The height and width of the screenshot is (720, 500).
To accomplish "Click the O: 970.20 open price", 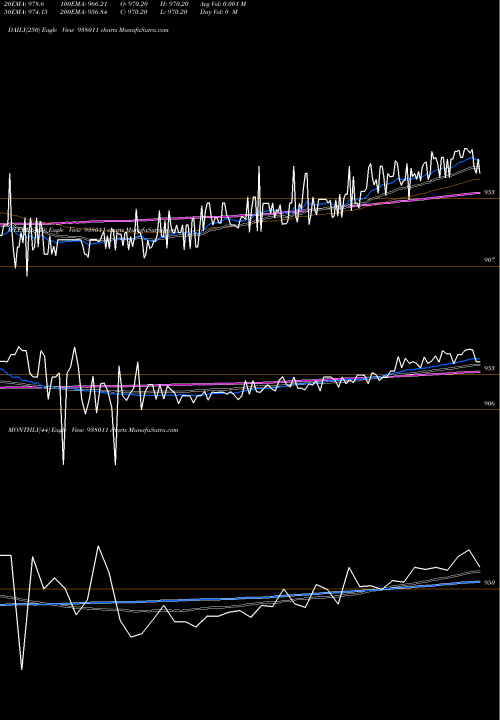I will (134, 4).
